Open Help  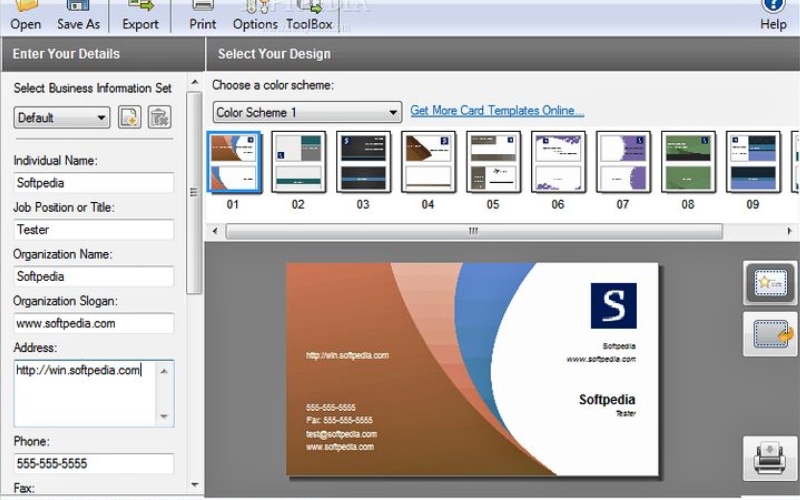click(773, 16)
